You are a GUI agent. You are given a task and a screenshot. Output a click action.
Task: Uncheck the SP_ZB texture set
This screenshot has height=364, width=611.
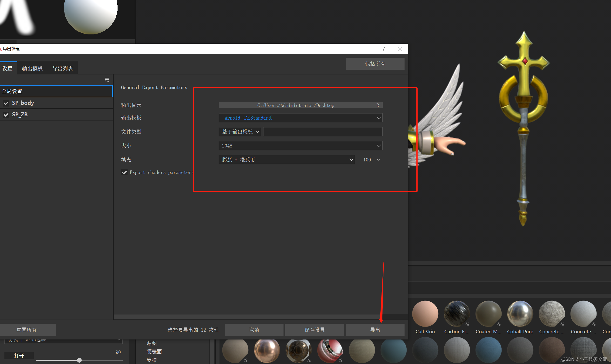tap(6, 114)
